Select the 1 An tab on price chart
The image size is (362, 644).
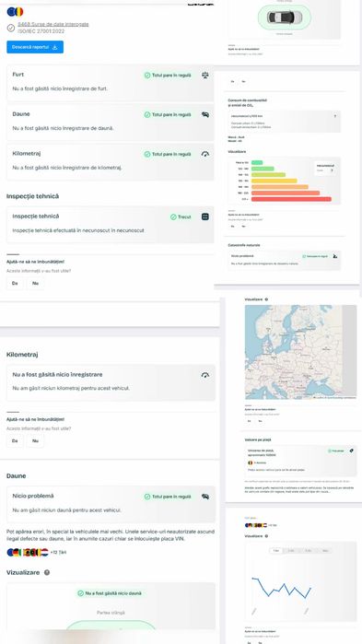coord(276,550)
